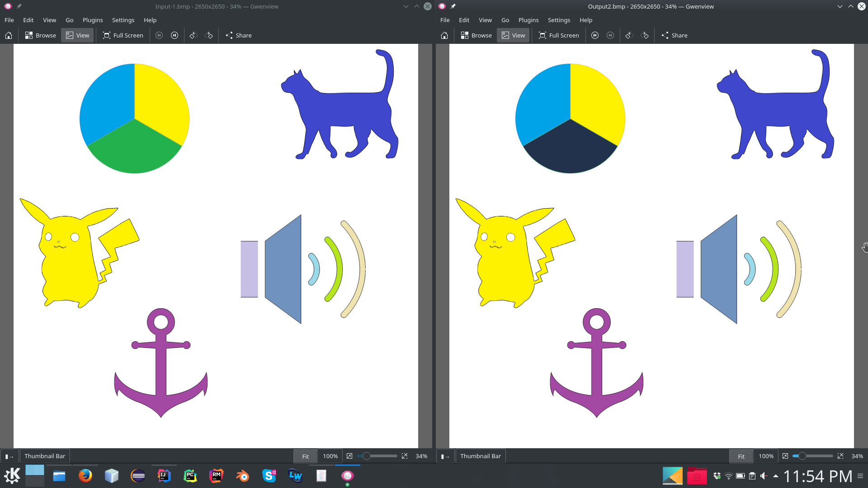Rotate right in the Input-1.bmp window

pyautogui.click(x=209, y=35)
